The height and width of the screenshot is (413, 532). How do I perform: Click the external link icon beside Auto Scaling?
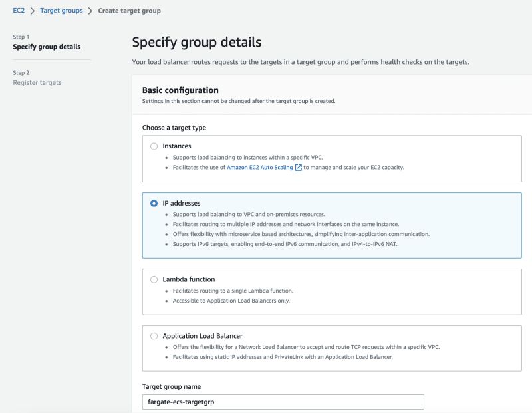(298, 168)
